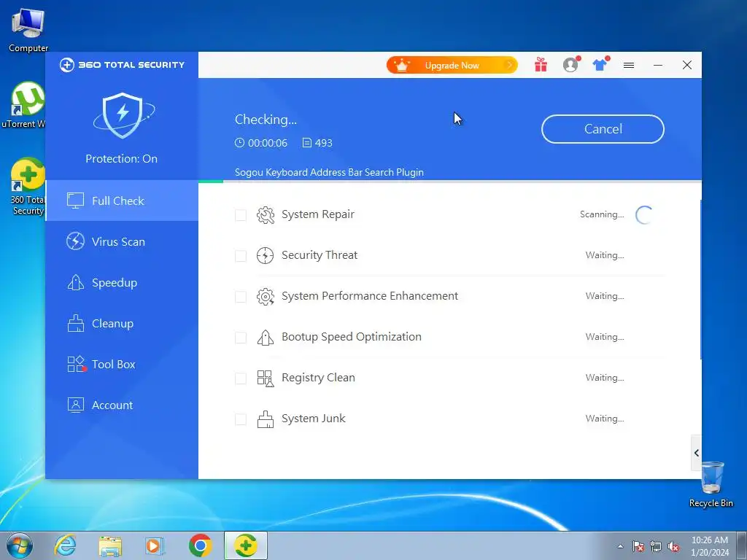The image size is (747, 560).
Task: Click the scanned items count icon
Action: click(307, 143)
